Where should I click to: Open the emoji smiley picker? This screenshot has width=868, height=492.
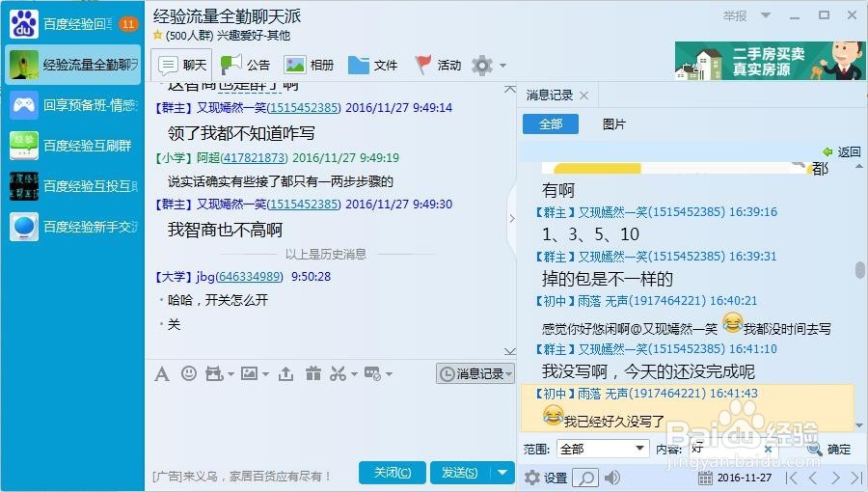(189, 373)
